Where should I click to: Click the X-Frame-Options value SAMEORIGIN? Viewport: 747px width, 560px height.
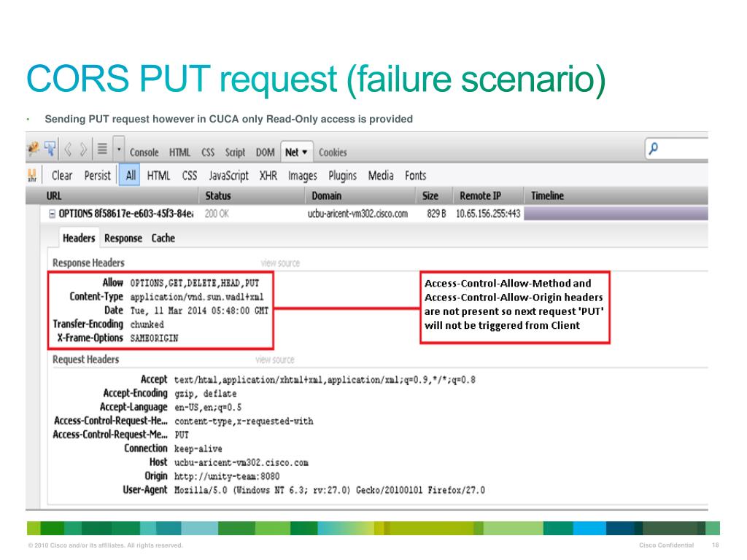[x=154, y=338]
